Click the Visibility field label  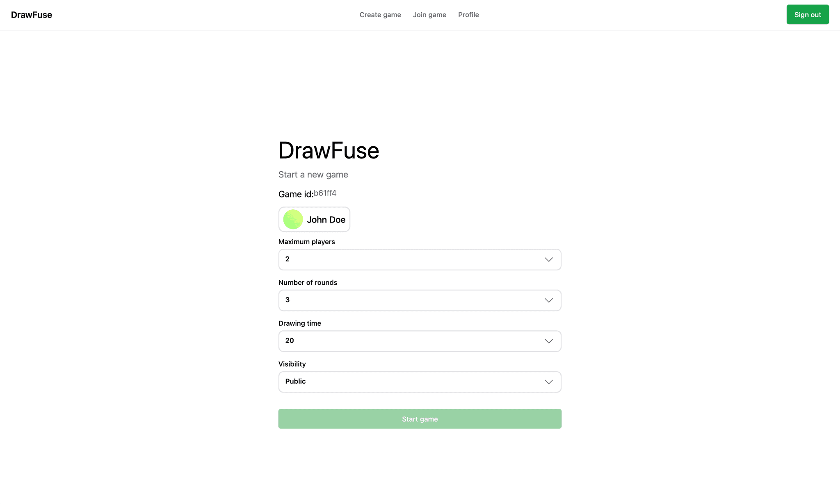(292, 364)
